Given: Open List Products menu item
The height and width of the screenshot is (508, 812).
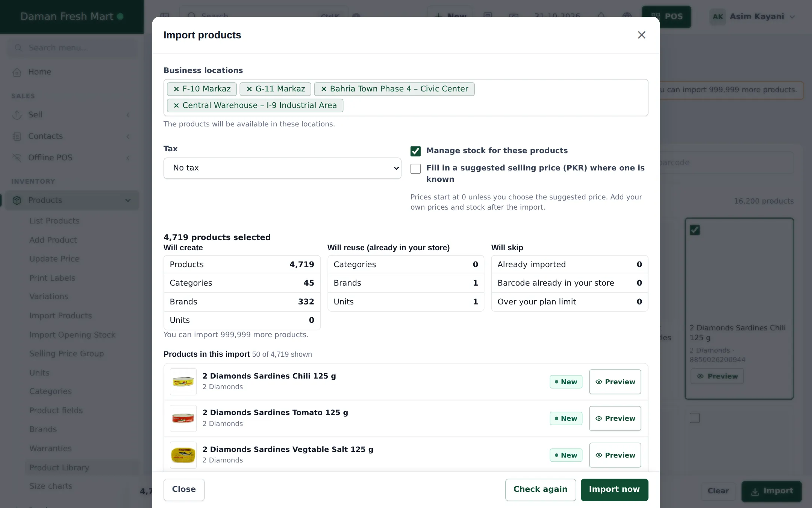Looking at the screenshot, I should coord(55,221).
